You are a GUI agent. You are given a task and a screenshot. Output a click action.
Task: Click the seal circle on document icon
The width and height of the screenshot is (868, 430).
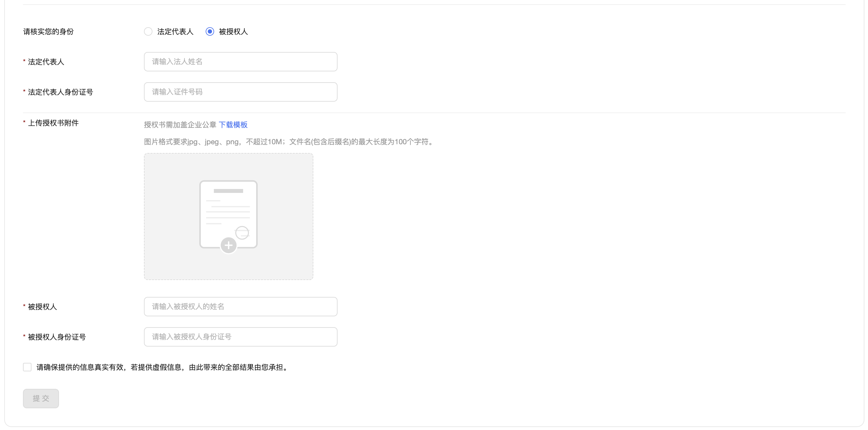pos(242,233)
